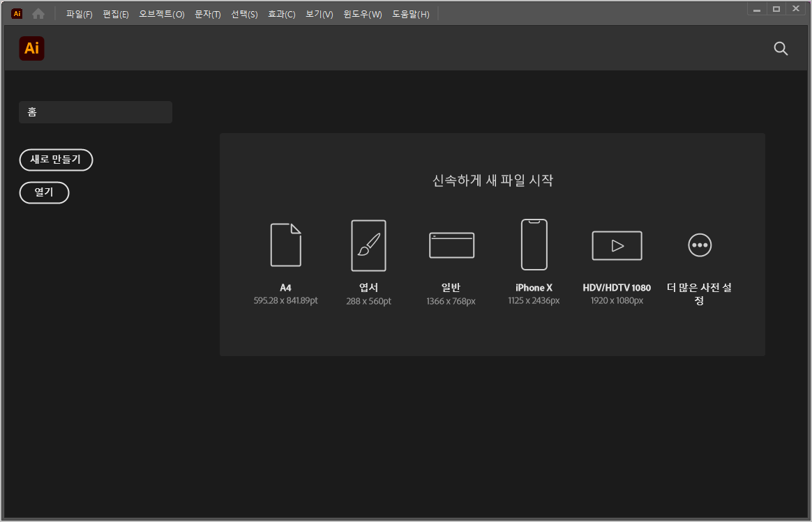This screenshot has height=522, width=812.
Task: Click the Illustrator taskbar corner icon
Action: pos(16,13)
